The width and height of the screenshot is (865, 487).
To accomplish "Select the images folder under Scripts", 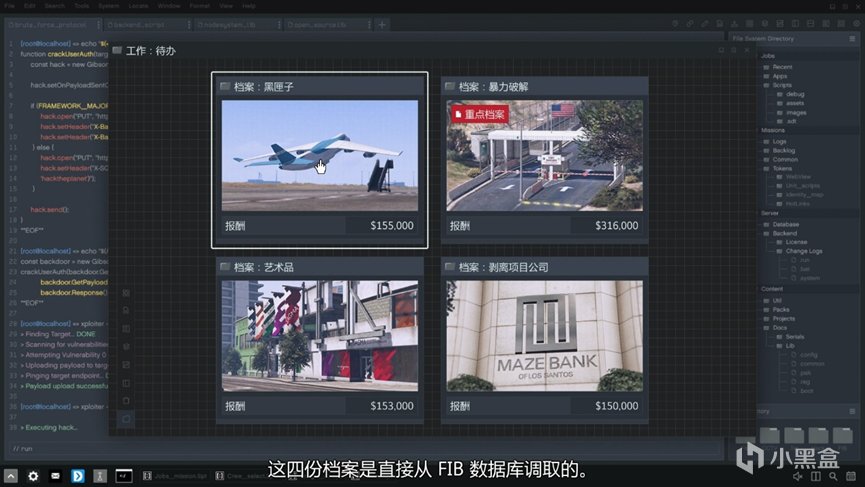I will click(792, 113).
